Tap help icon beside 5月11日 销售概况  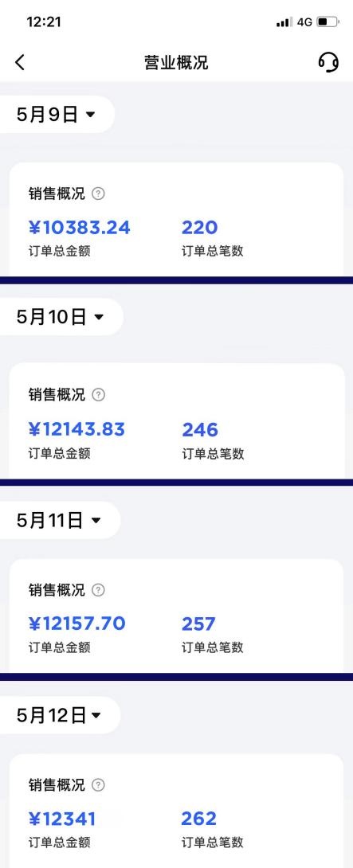click(98, 589)
